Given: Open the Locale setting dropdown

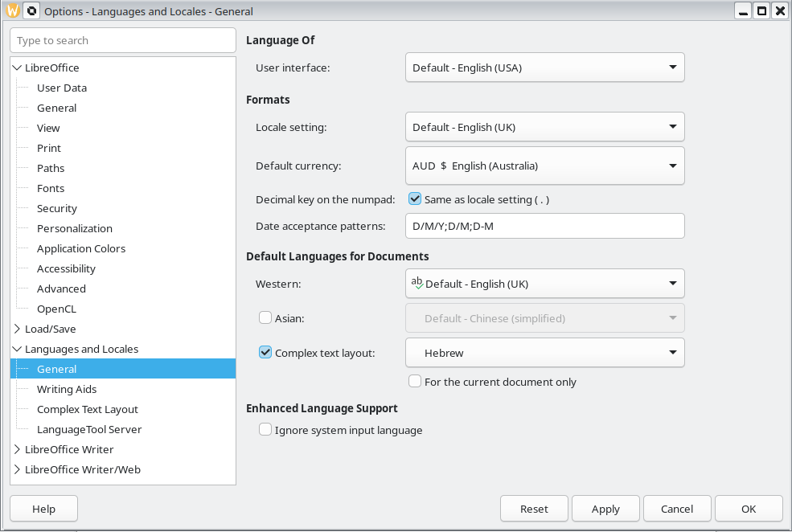Looking at the screenshot, I should pos(544,127).
